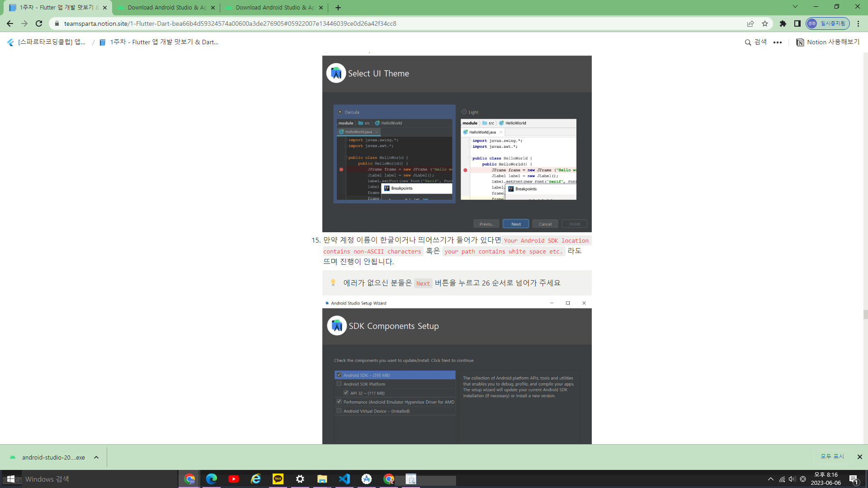This screenshot has width=868, height=488.
Task: Close the 1주차 - Flutter tab
Action: pos(105,8)
